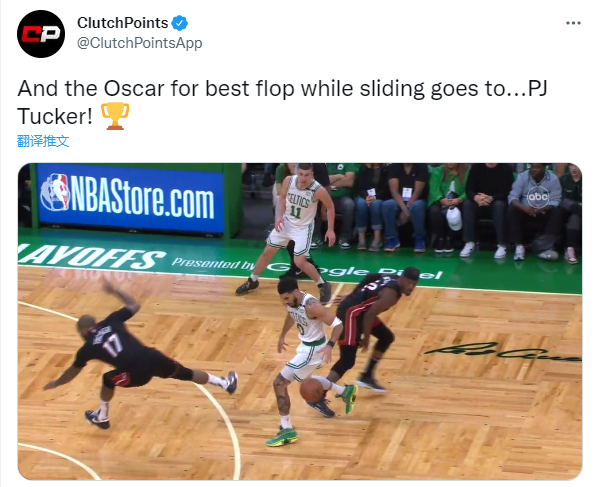Click the 翻译推文 translate tweet link
This screenshot has width=595, height=487.
(43, 141)
